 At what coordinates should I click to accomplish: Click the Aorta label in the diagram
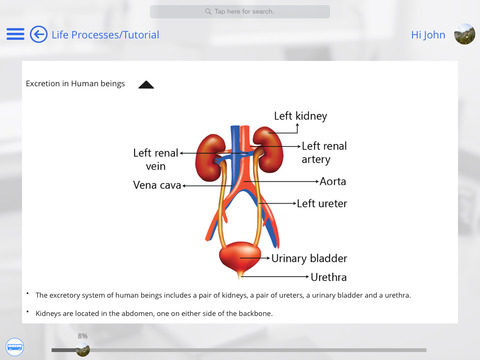333,181
